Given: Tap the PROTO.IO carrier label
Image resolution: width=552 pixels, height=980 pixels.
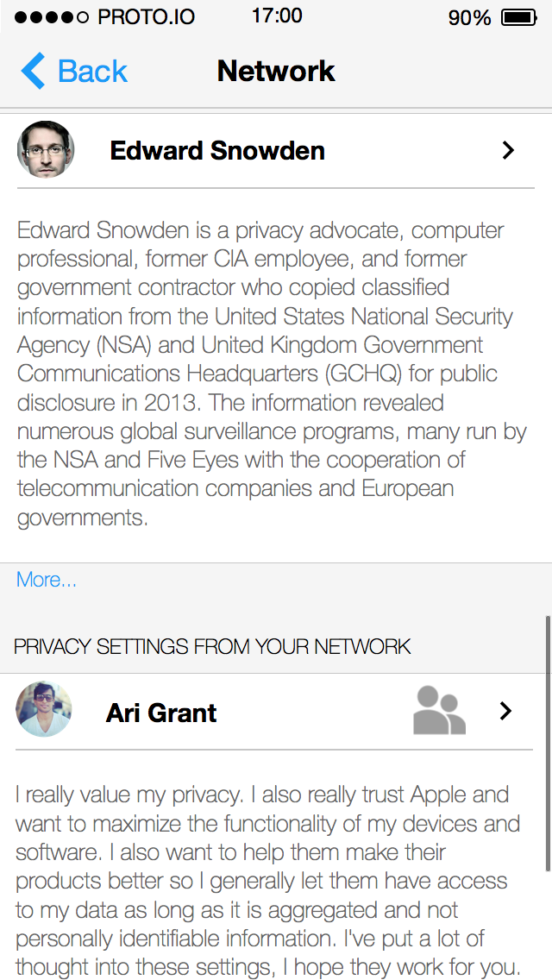Looking at the screenshot, I should (x=147, y=17).
